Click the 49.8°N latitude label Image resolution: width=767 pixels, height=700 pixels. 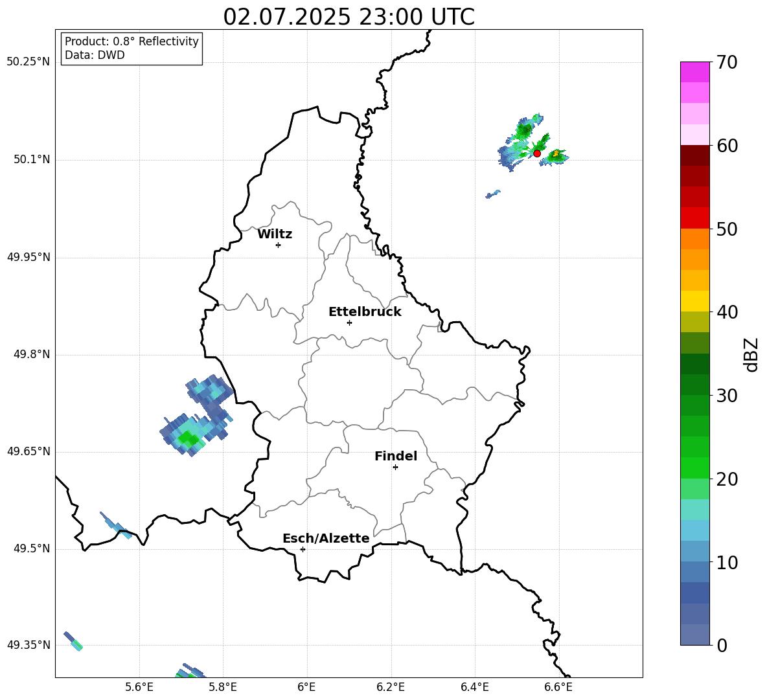(32, 354)
